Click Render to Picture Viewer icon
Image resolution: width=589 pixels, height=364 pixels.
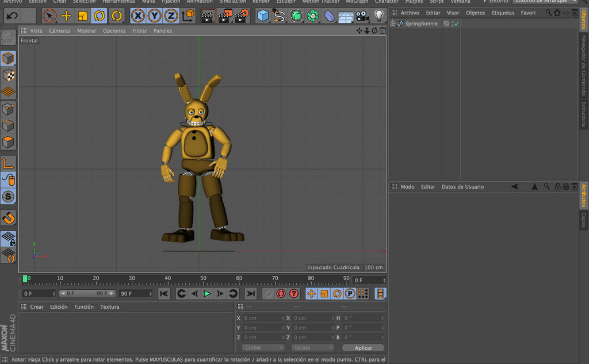click(225, 16)
